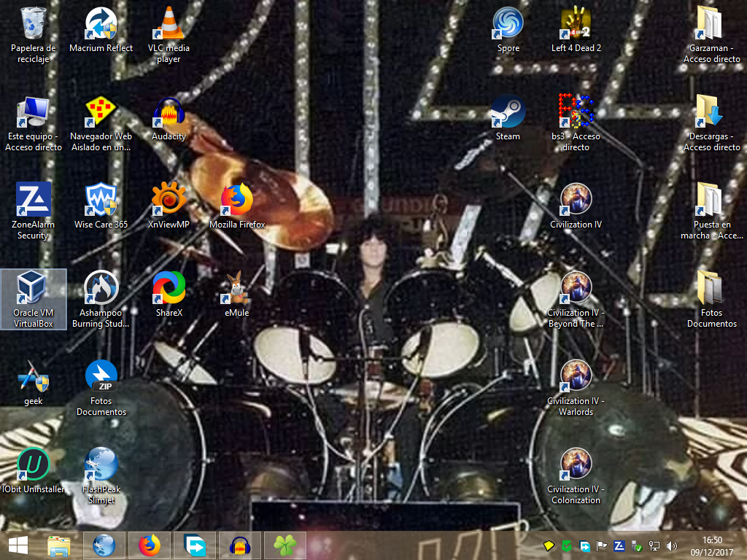Image resolution: width=747 pixels, height=560 pixels.
Task: Open Navegador Web Aislado sandbox shortcut
Action: [101, 122]
